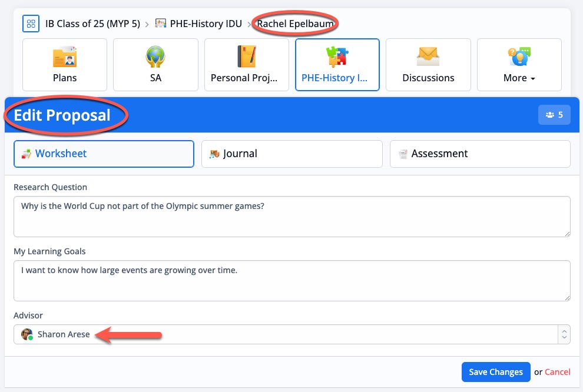The width and height of the screenshot is (583, 392).
Task: Expand the More dropdown menu
Action: [519, 65]
